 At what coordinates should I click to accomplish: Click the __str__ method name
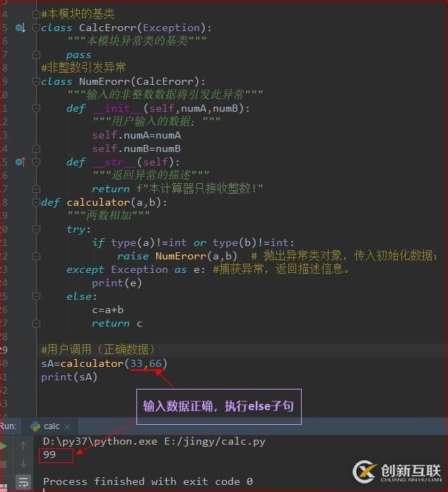pyautogui.click(x=114, y=162)
